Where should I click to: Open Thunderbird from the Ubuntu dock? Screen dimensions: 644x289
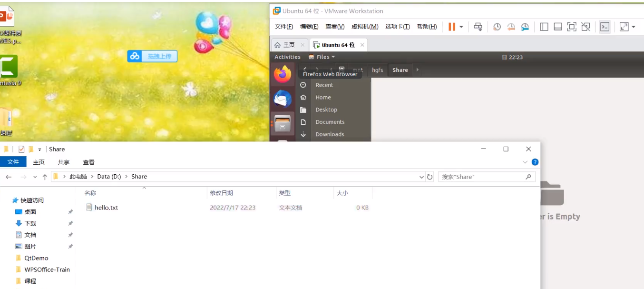[x=283, y=100]
